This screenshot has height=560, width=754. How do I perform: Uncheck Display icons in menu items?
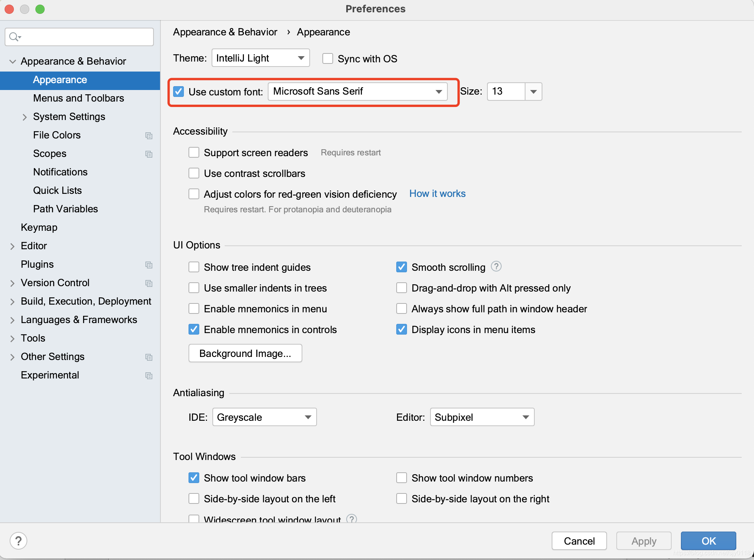click(402, 329)
